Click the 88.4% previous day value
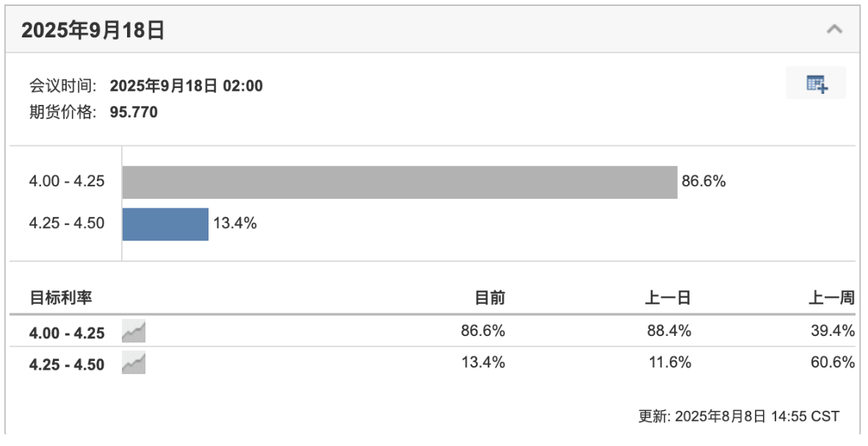 click(x=669, y=331)
